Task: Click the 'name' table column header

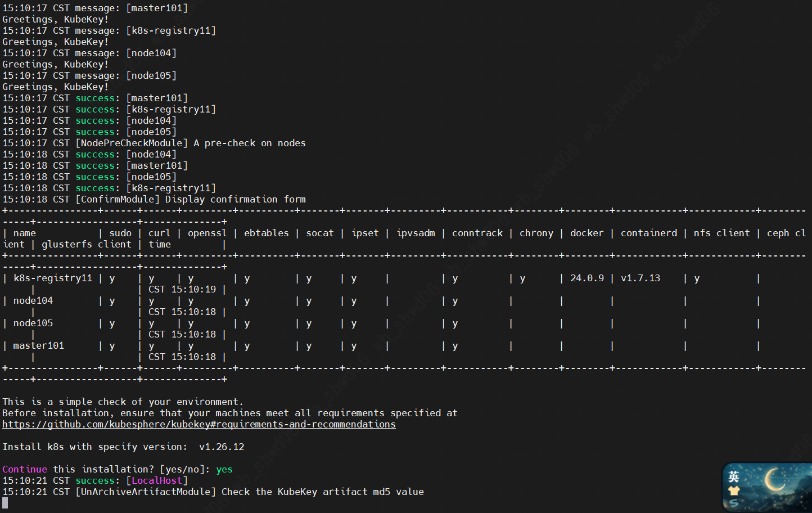Action: pos(25,233)
